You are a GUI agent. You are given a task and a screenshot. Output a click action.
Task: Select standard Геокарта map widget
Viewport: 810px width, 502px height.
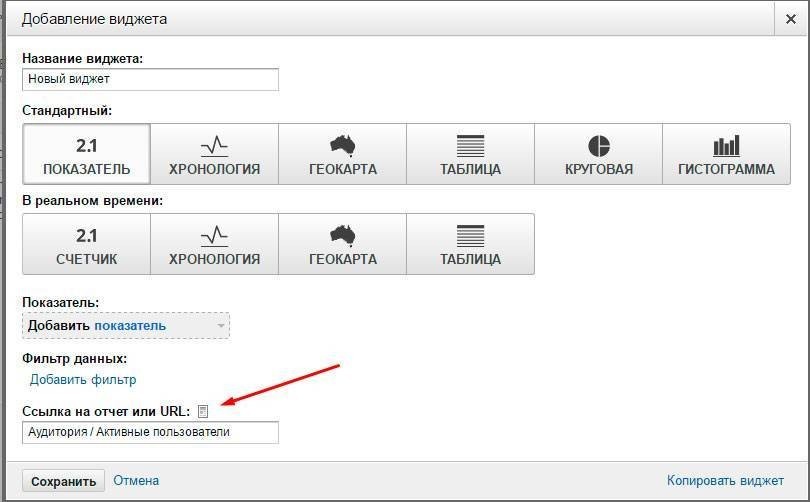click(342, 154)
